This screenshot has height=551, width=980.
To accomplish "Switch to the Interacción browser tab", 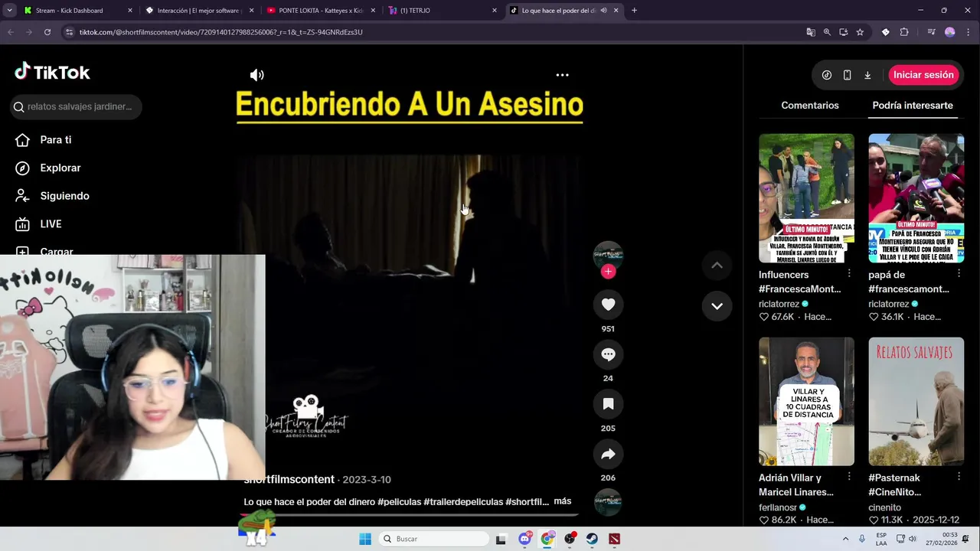I will point(200,11).
